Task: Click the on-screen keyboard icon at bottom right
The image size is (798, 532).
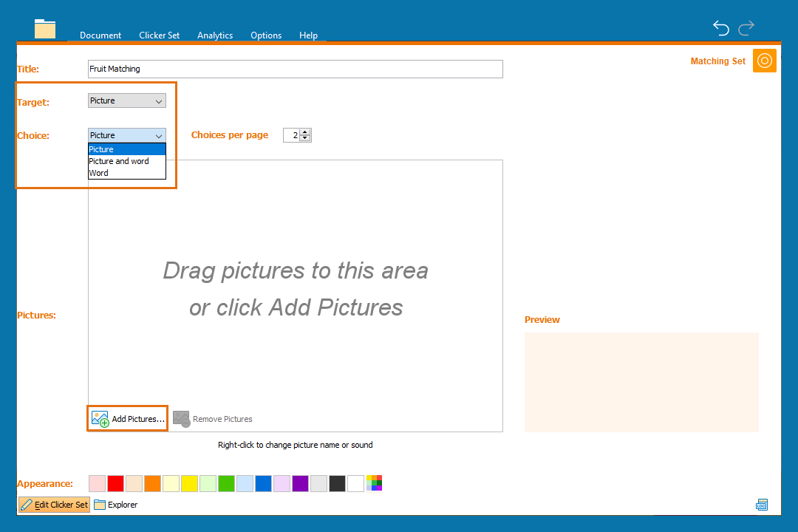Action: 761,505
